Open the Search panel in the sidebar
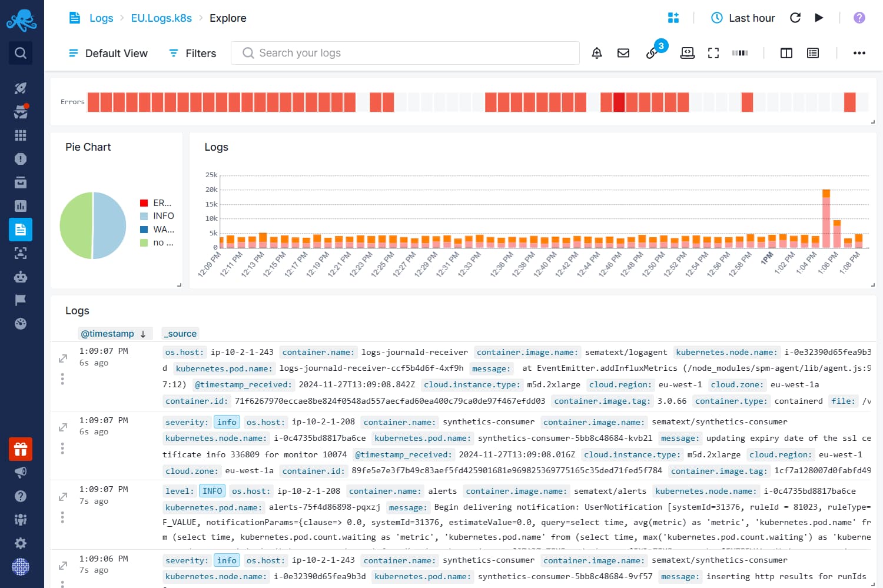The width and height of the screenshot is (883, 588). (21, 53)
